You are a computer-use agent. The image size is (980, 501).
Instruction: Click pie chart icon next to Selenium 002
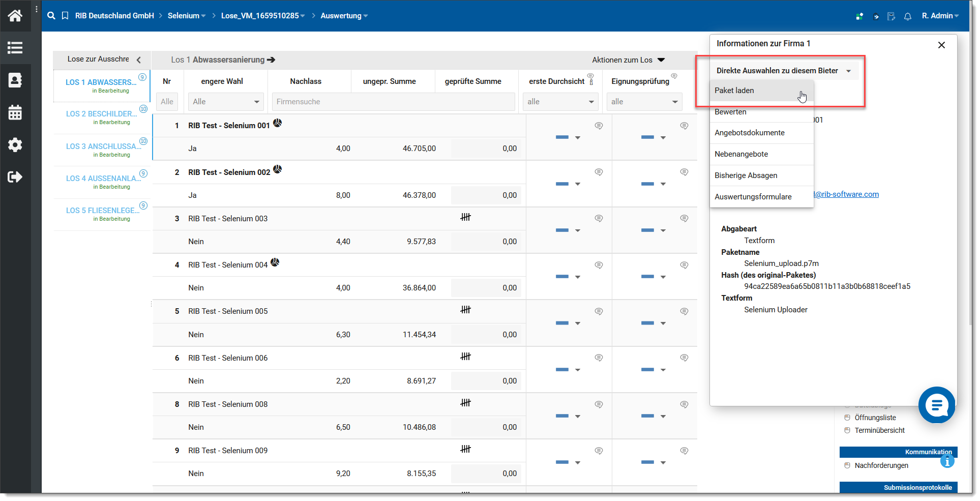[x=277, y=169]
